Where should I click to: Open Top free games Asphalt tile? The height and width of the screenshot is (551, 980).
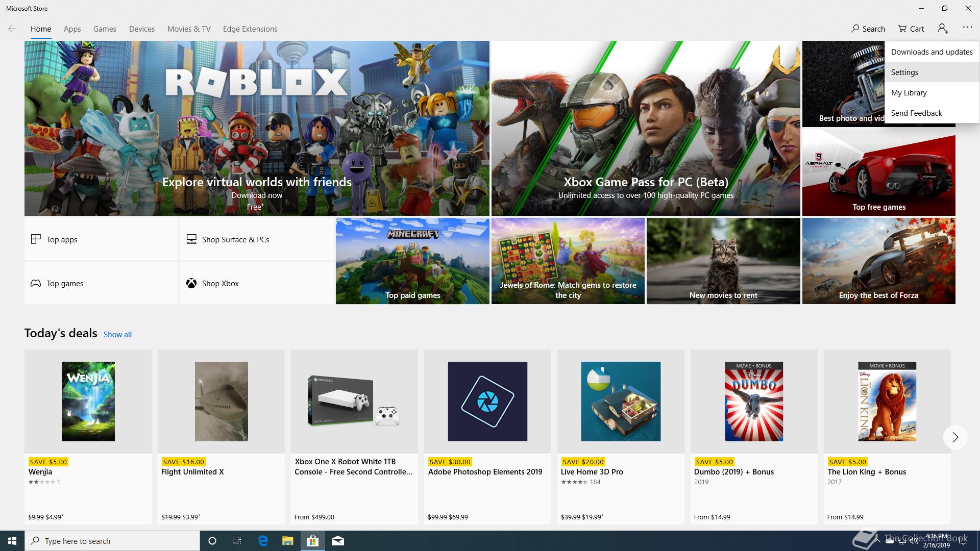click(x=878, y=172)
